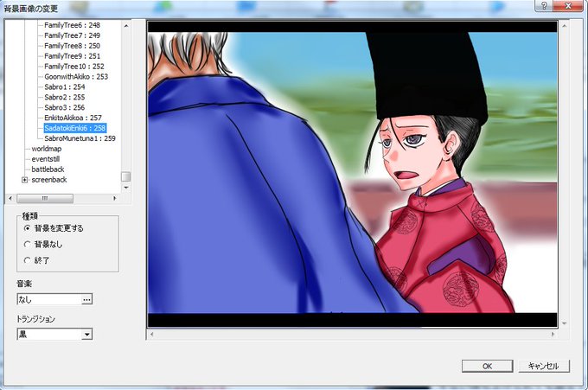The image size is (588, 390).
Task: Select SabroMunetuna1 : 259 entry
Action: (80, 138)
